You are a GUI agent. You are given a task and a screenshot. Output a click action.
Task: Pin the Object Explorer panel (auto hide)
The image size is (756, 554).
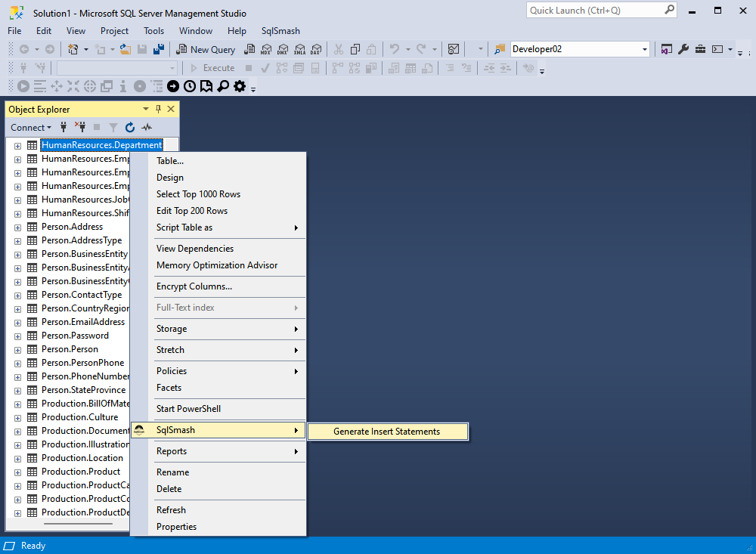click(x=158, y=110)
